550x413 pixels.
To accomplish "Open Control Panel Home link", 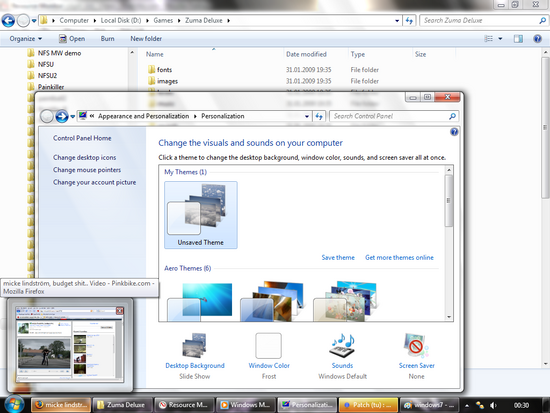I will click(82, 138).
